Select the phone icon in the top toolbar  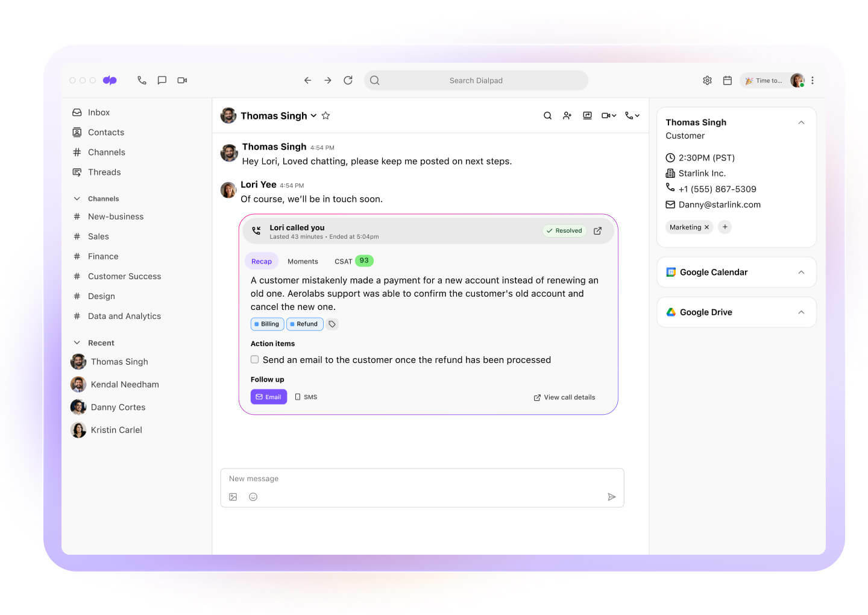[142, 80]
